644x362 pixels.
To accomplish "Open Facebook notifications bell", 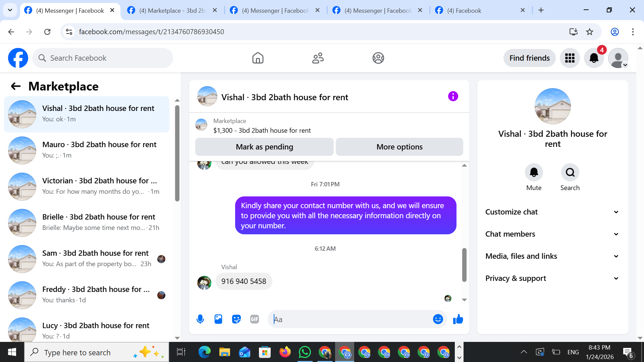I will click(594, 58).
